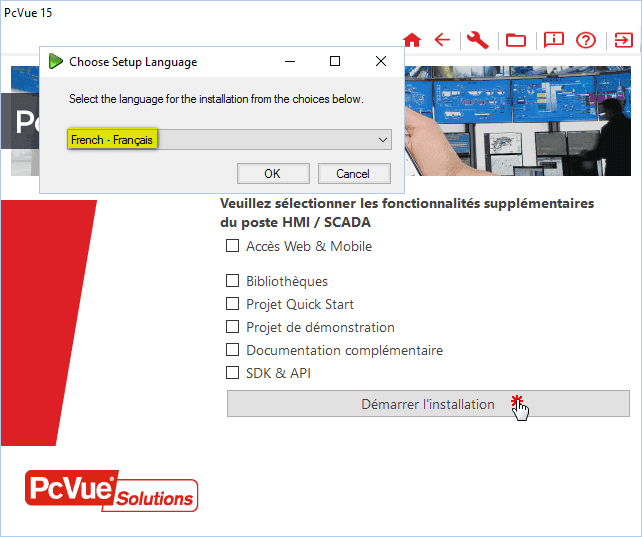
Task: Tick the Projet Quick Start checkbox
Action: [x=232, y=304]
